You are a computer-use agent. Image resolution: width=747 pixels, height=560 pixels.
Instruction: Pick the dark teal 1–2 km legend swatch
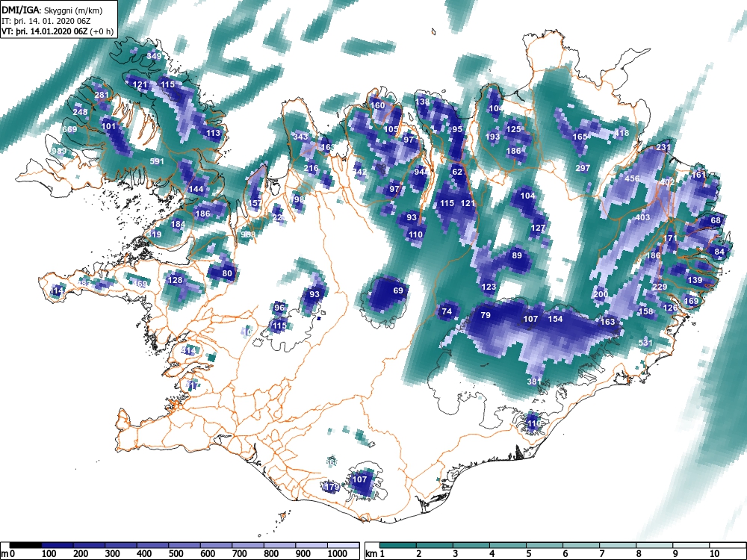[398, 545]
